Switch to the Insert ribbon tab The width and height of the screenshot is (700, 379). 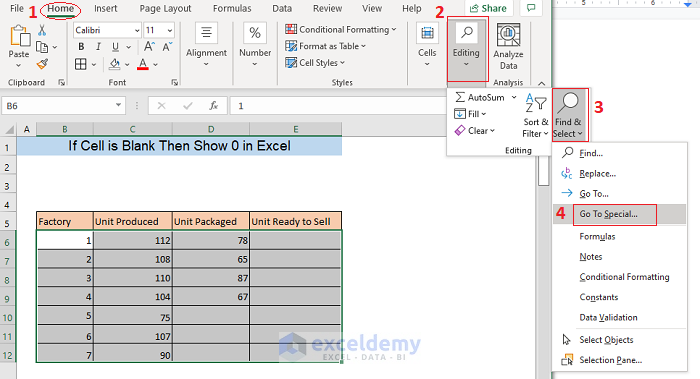[x=105, y=8]
